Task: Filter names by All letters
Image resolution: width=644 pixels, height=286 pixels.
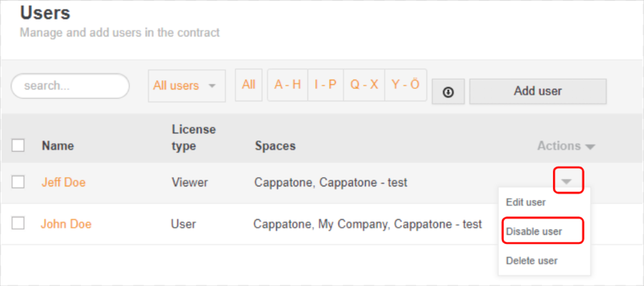Action: [248, 85]
